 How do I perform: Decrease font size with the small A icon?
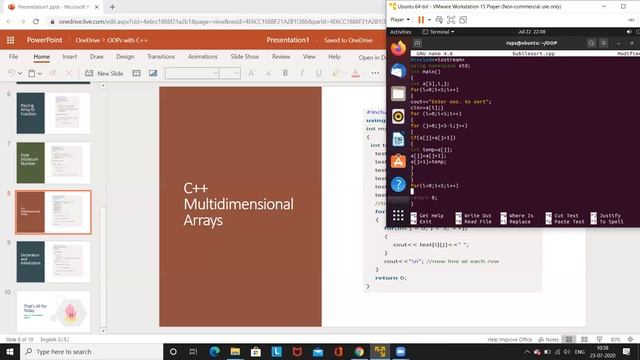point(268,73)
